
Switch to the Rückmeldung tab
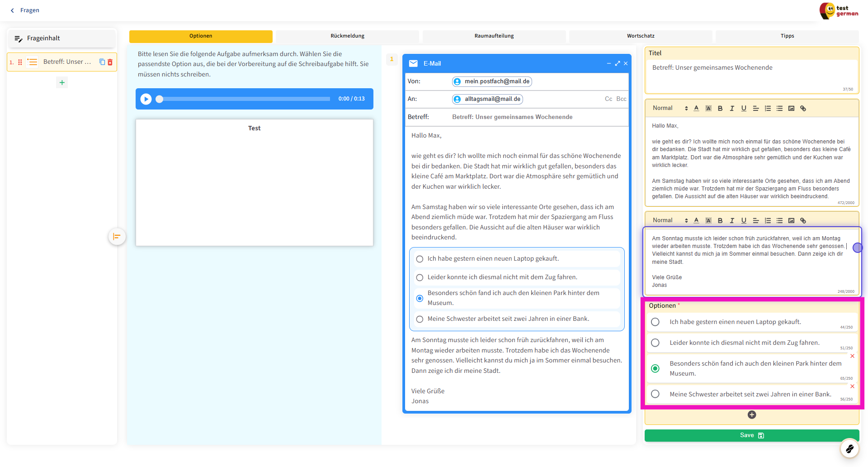click(347, 36)
